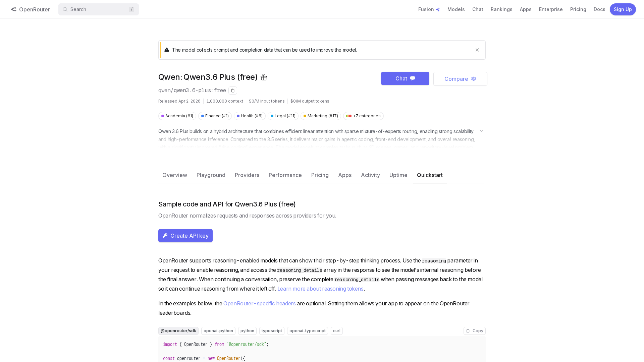Viewport: 644px width, 362px height.
Task: Choose the typescript code sample
Action: coord(272,331)
